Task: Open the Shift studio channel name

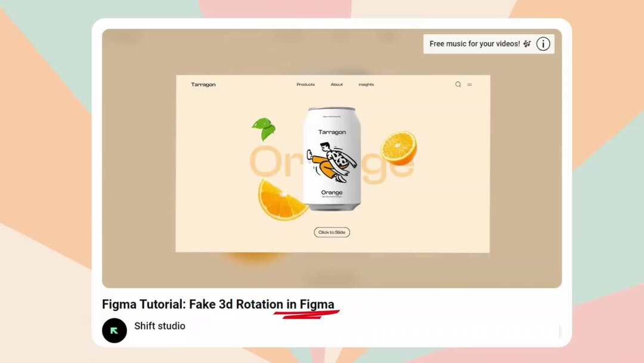Action: click(x=160, y=325)
